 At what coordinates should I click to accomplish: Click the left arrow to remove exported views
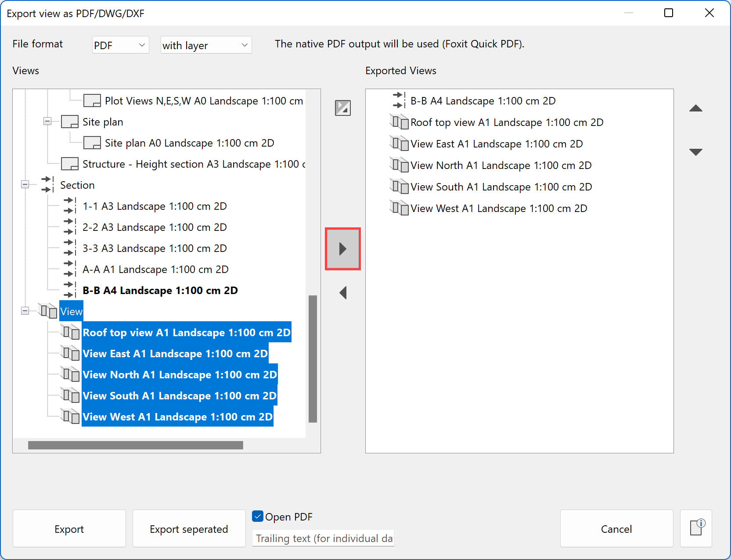[x=342, y=293]
